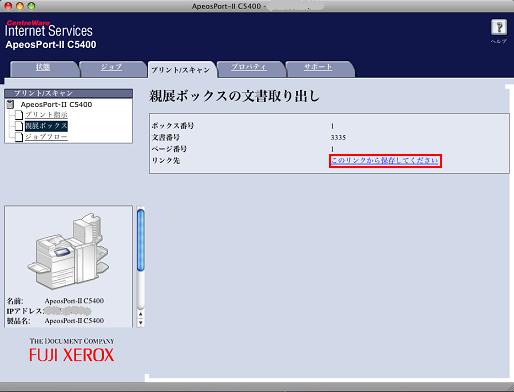Viewport: 514px width, 392px height.
Task: Close the window with red button
Action: click(x=8, y=6)
